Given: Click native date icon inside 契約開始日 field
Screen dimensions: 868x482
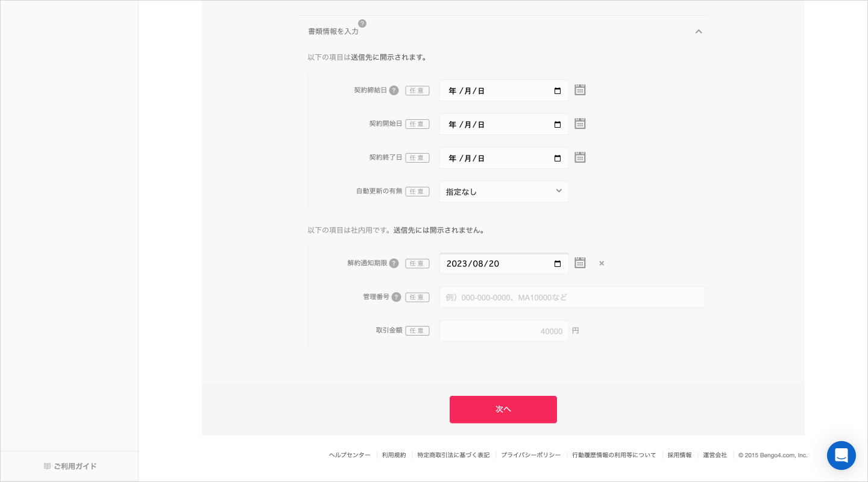Looking at the screenshot, I should coord(558,125).
